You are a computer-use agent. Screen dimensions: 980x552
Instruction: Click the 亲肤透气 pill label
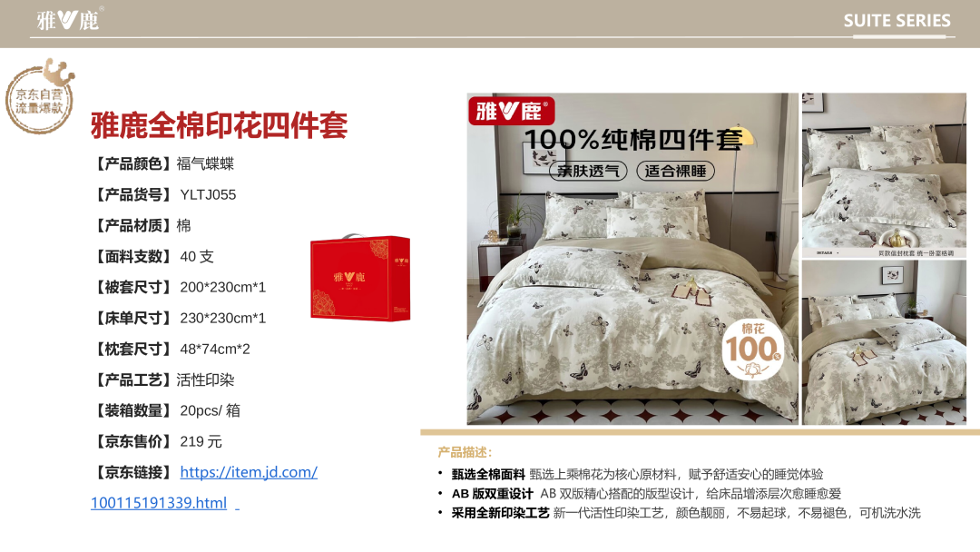click(587, 171)
